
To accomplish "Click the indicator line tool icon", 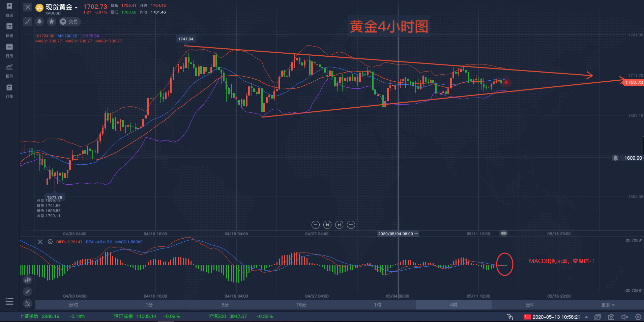I will click(28, 303).
